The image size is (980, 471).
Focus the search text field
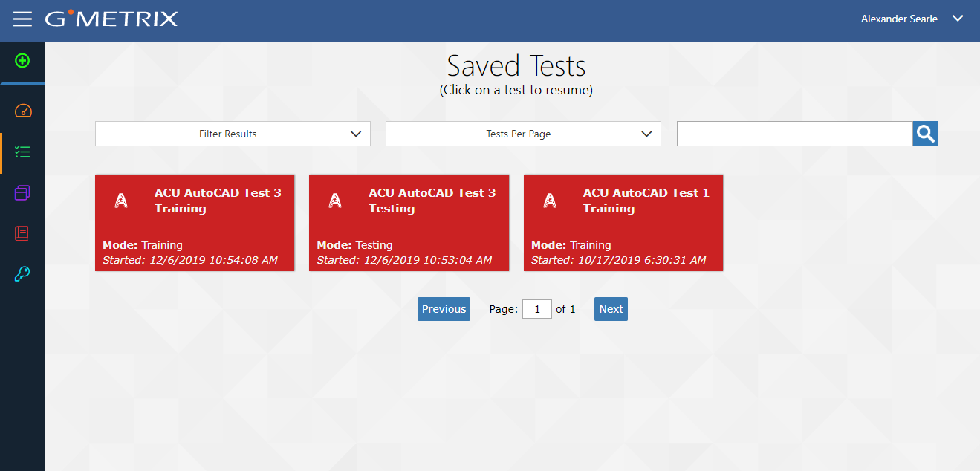[x=794, y=134]
